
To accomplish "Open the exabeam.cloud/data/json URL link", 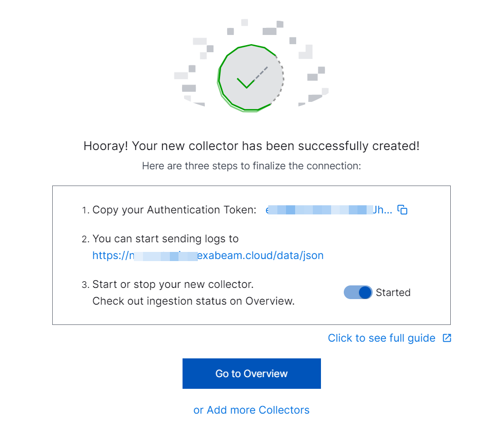I will click(x=208, y=255).
